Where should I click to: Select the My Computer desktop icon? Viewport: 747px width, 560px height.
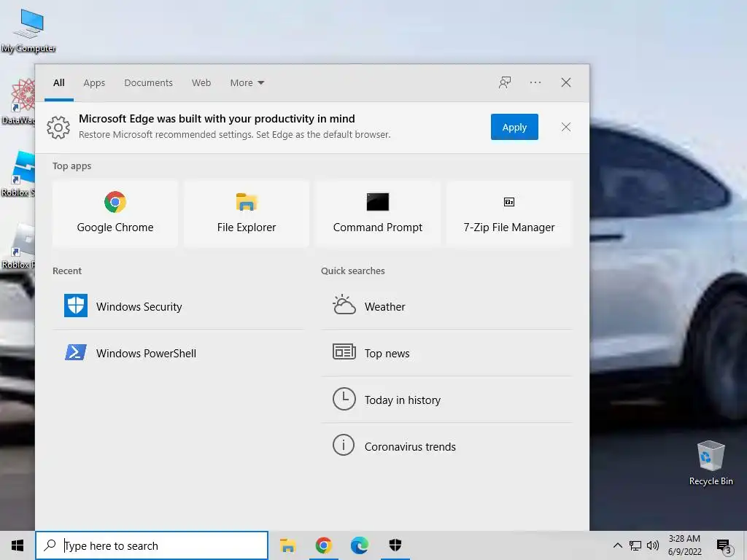(28, 30)
